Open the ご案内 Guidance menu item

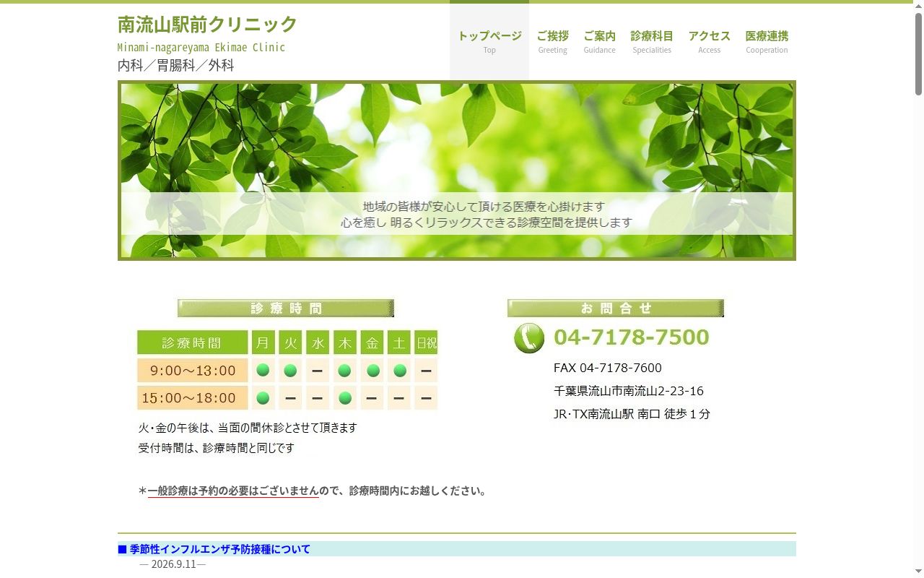coord(600,42)
